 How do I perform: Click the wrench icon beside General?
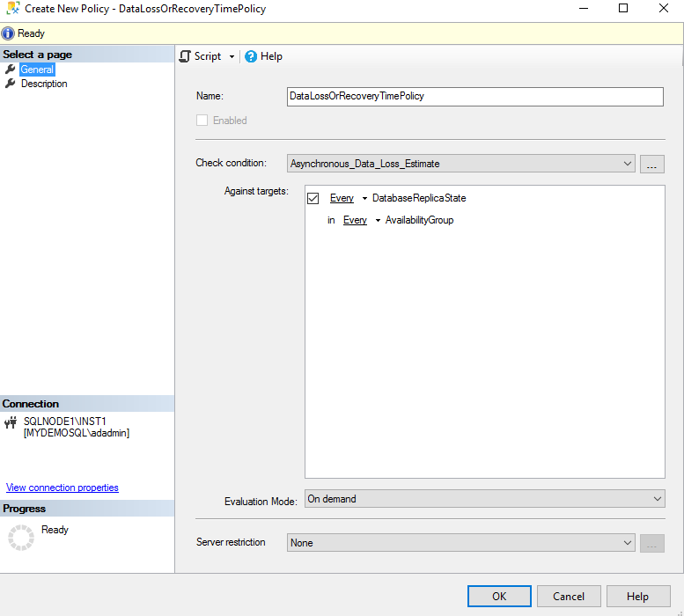[x=10, y=70]
